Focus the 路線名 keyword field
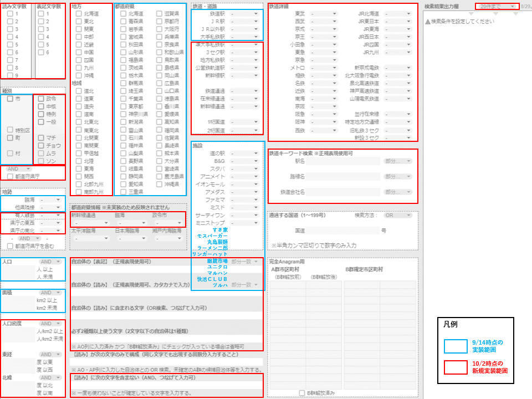532x399 pixels. (342, 176)
